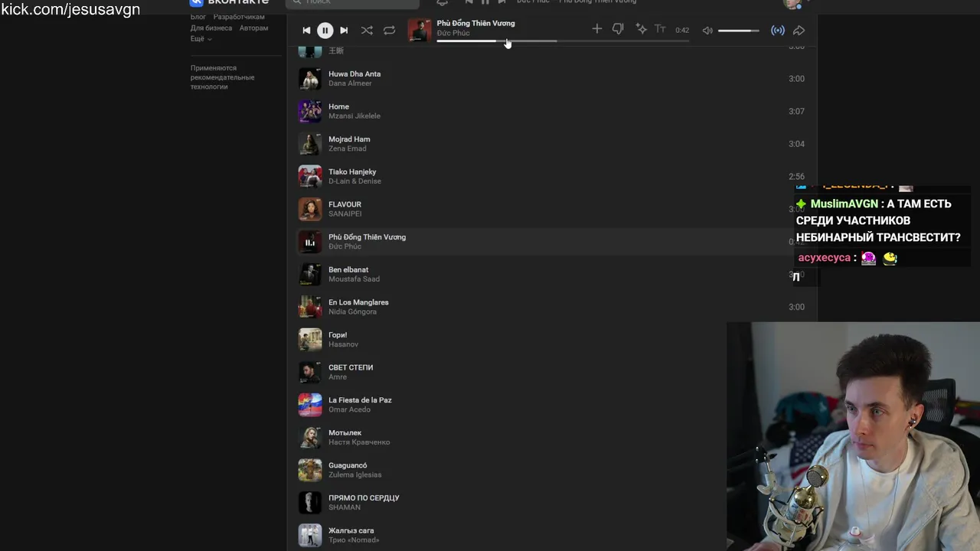Click the ВКонтакте logo
The height and width of the screenshot is (551, 980).
click(230, 2)
